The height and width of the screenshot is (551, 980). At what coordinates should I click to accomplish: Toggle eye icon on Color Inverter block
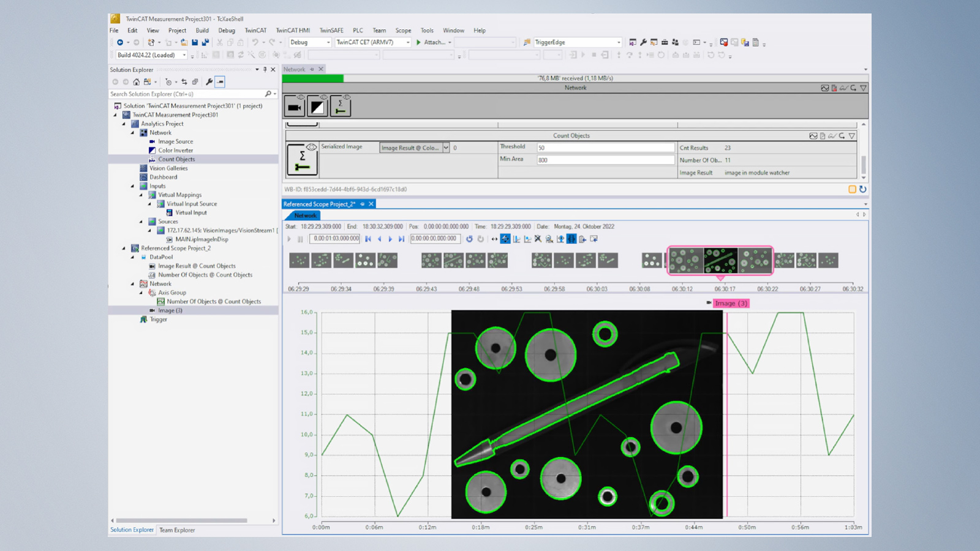pos(323,97)
